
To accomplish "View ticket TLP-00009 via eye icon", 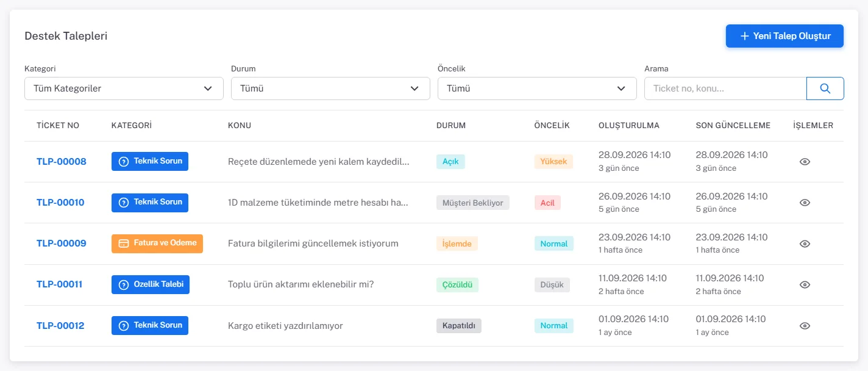I will 805,243.
